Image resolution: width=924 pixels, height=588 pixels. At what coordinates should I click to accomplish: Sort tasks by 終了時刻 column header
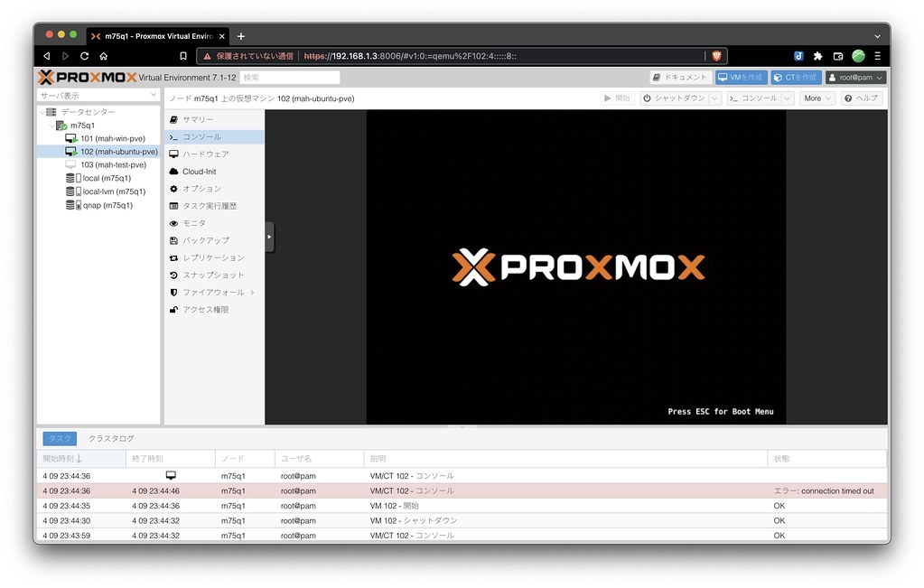click(171, 458)
